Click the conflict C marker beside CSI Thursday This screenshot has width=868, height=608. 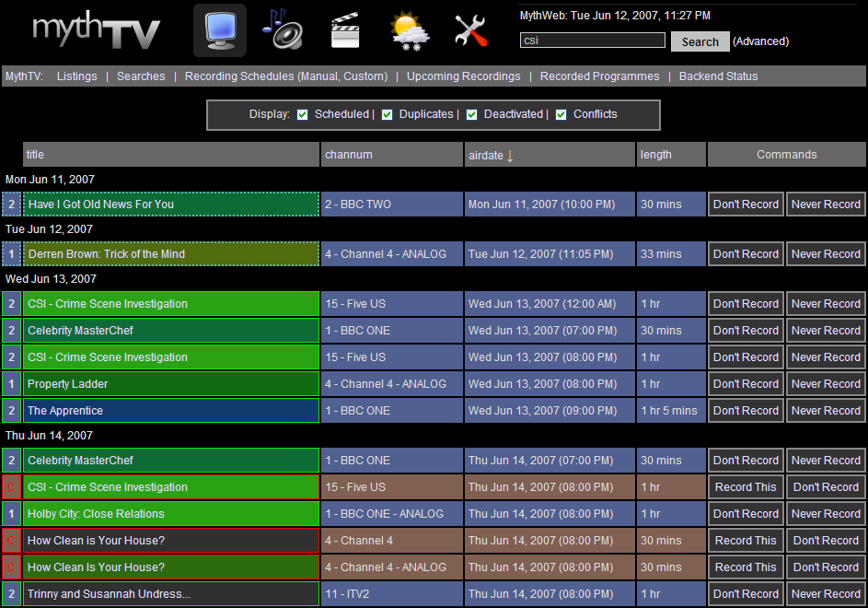[11, 487]
